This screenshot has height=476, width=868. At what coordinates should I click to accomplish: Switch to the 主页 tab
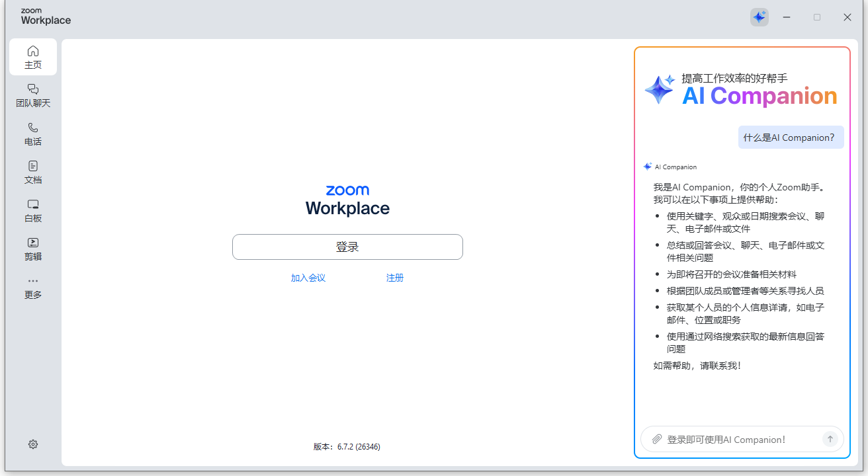pos(32,57)
